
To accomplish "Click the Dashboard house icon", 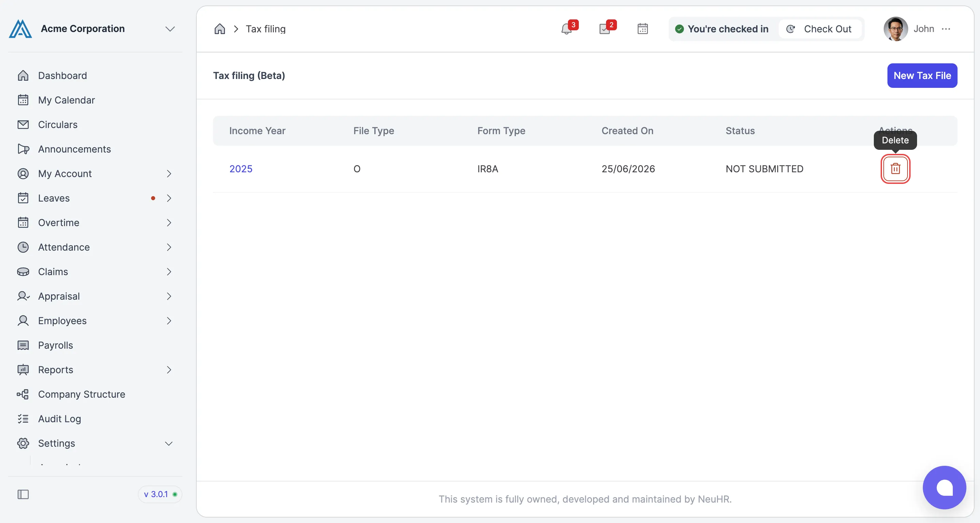I will coord(23,75).
